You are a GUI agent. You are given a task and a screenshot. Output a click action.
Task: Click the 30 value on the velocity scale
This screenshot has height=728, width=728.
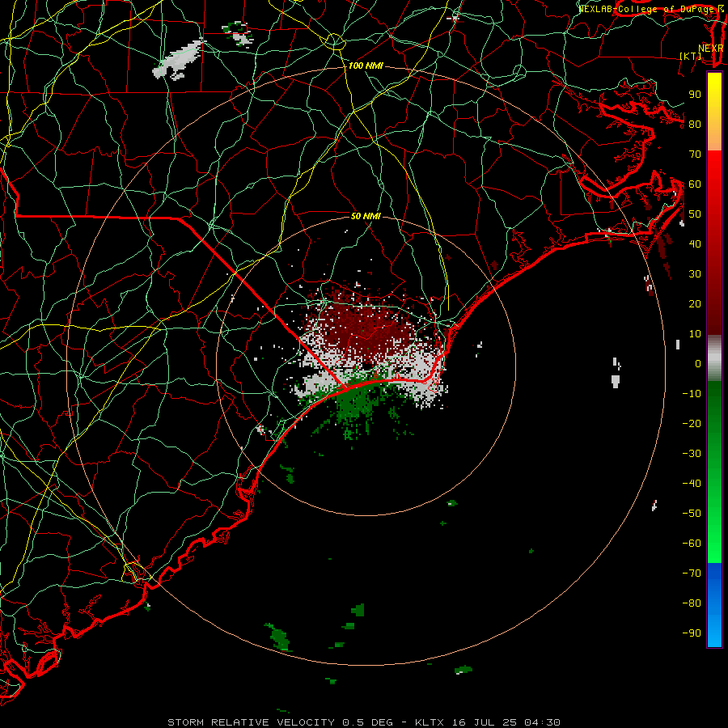pyautogui.click(x=695, y=274)
